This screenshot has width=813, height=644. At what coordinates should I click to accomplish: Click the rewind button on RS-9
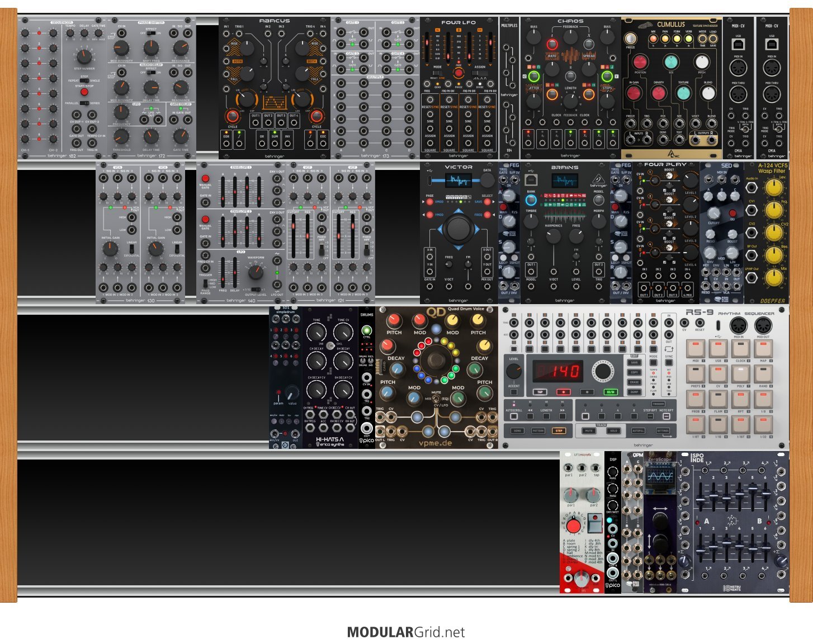(x=530, y=416)
